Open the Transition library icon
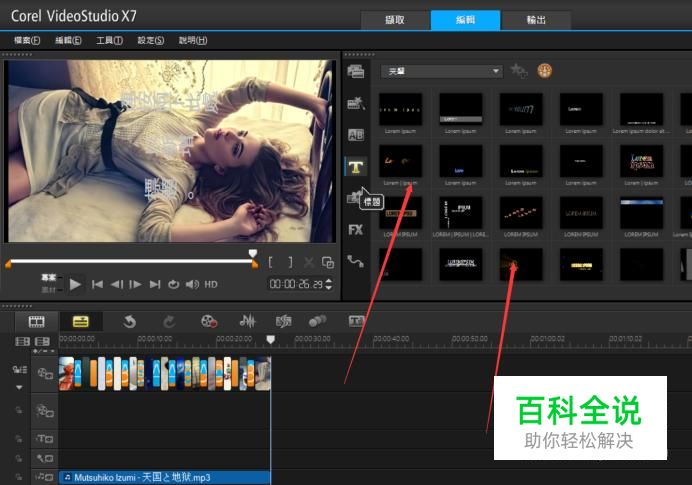The height and width of the screenshot is (485, 692). point(356,135)
